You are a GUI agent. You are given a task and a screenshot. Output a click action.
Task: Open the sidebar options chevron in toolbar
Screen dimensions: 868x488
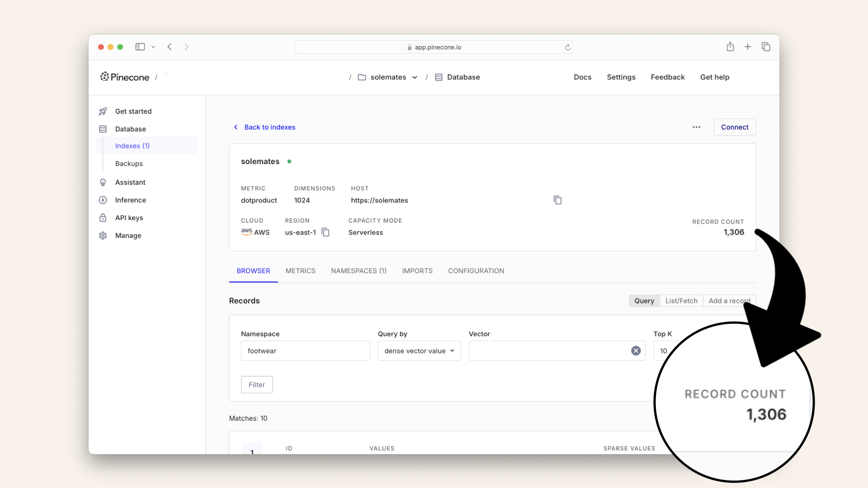pos(153,47)
